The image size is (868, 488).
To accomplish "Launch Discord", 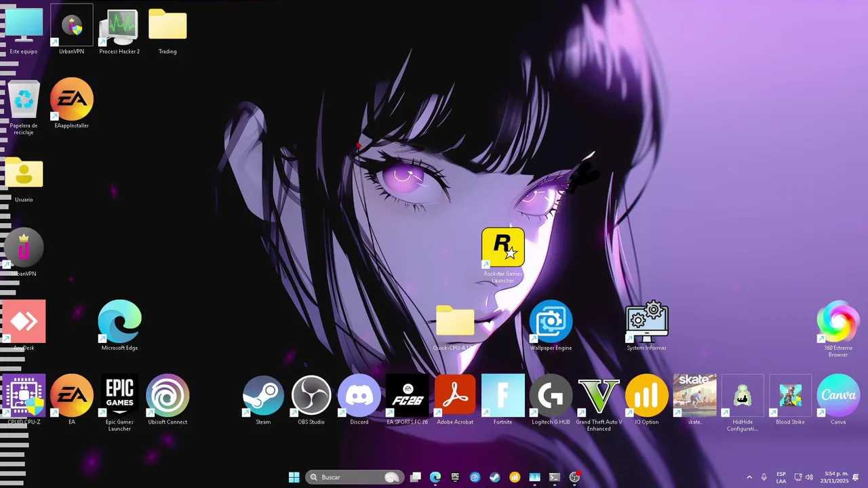I will 359,400.
